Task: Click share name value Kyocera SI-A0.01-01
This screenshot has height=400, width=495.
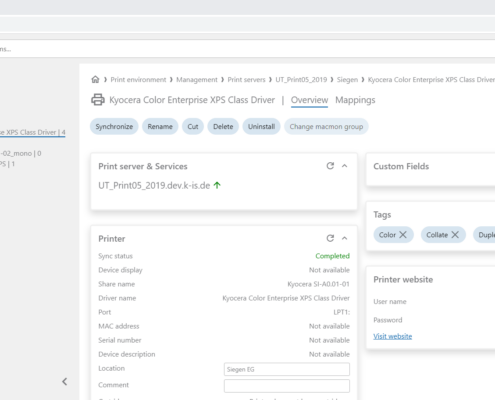Action: 318,284
